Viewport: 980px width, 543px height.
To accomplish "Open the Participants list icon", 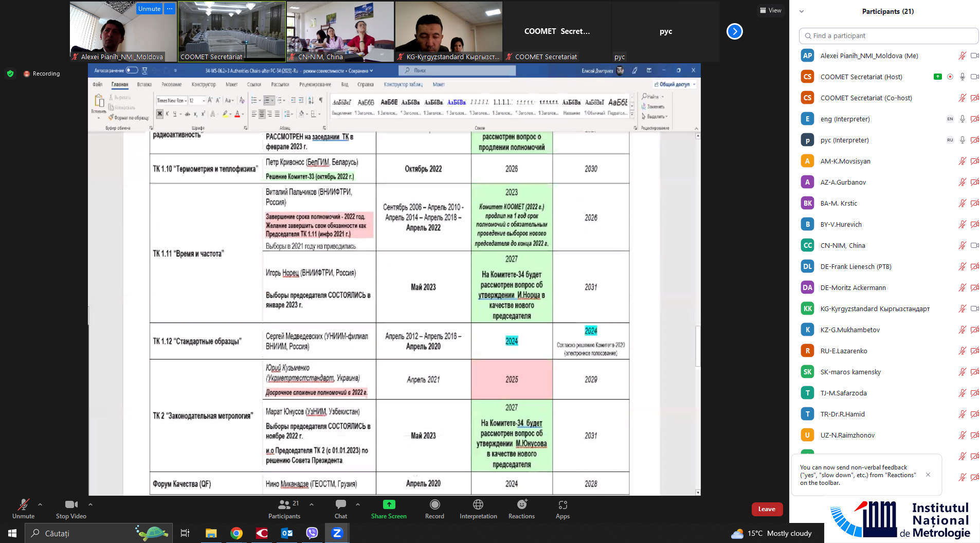I will (284, 504).
